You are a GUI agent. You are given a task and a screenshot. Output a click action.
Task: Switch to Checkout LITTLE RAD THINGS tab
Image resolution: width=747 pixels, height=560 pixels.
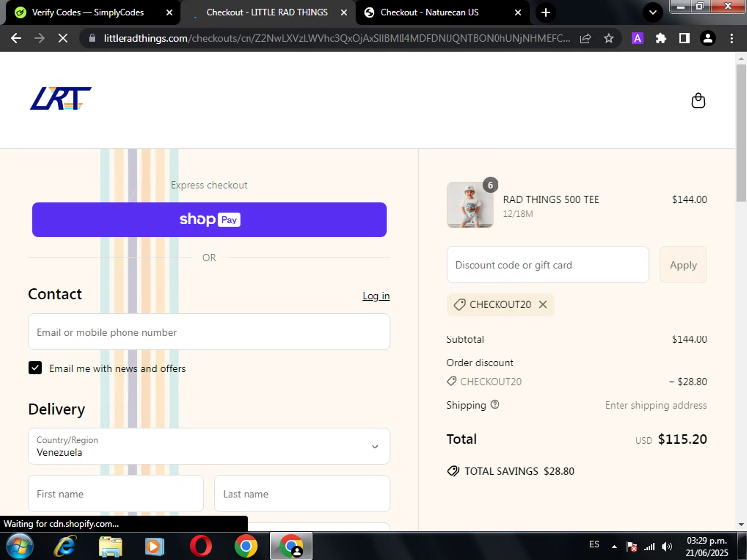(x=267, y=13)
